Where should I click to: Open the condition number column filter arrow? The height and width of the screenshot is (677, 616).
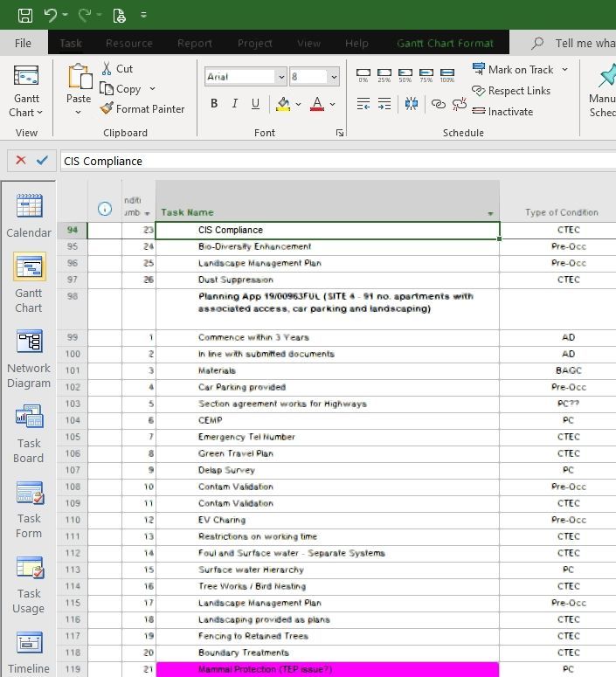pos(148,213)
